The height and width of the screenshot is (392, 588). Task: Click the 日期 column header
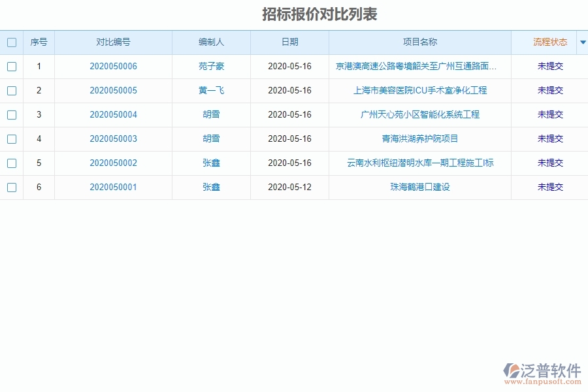(289, 42)
